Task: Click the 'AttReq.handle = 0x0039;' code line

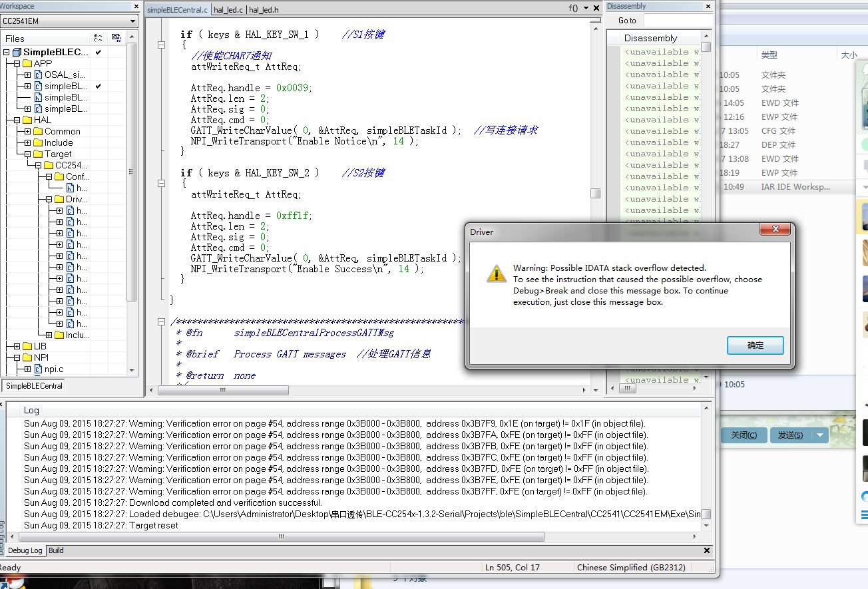Action: pyautogui.click(x=252, y=88)
